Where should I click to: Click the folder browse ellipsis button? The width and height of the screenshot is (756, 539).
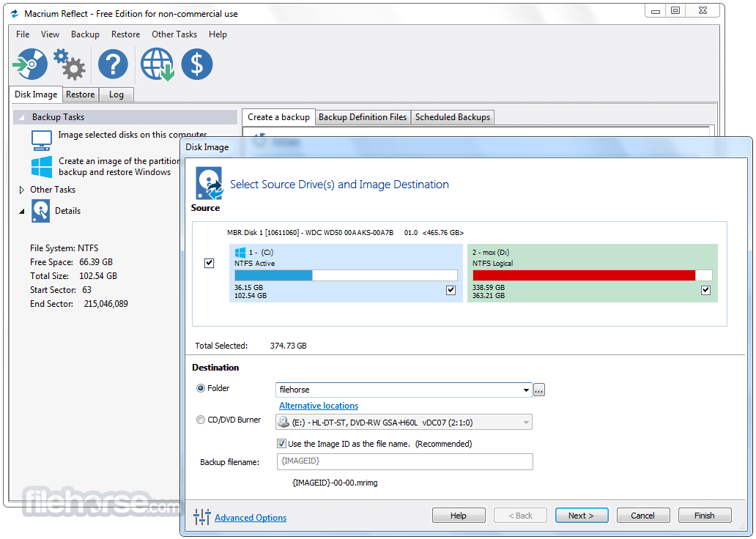coord(539,390)
